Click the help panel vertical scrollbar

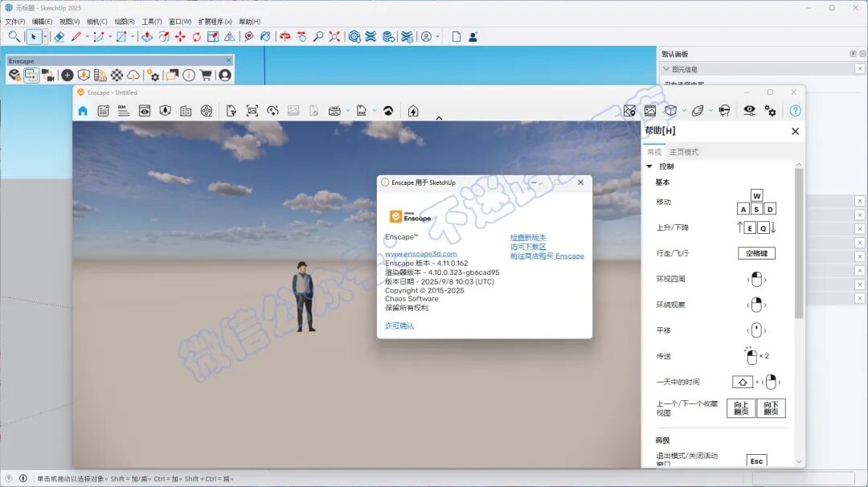point(798,243)
